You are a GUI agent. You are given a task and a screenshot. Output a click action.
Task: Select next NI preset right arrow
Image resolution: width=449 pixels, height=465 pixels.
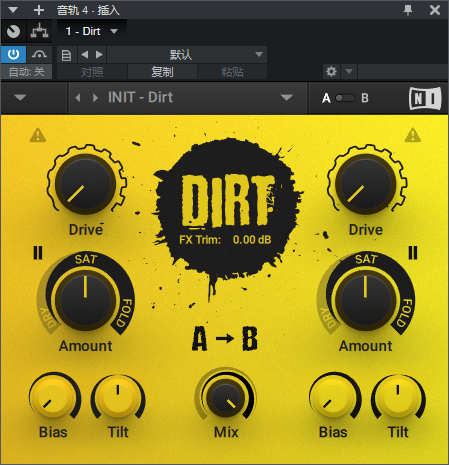[x=95, y=98]
